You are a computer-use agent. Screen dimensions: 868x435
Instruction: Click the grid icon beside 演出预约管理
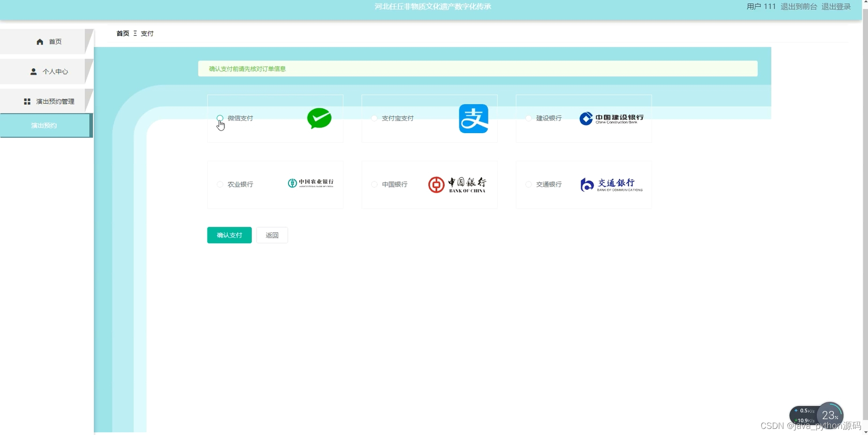click(x=27, y=101)
